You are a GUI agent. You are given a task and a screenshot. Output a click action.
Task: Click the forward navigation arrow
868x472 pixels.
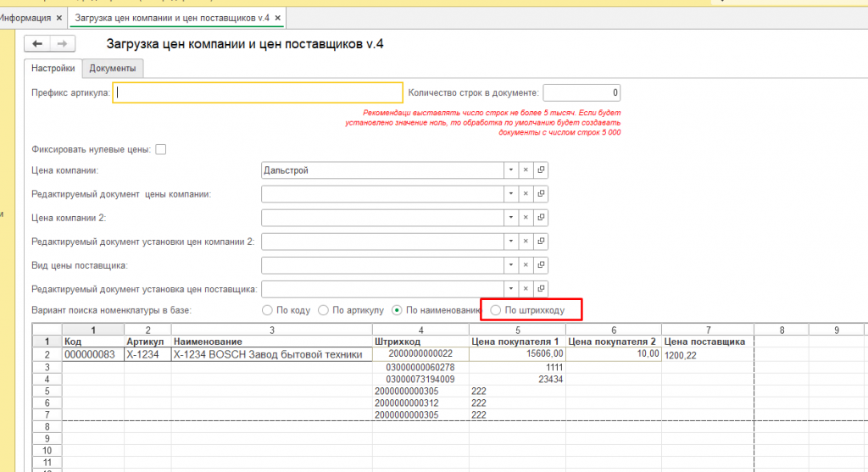(x=61, y=45)
